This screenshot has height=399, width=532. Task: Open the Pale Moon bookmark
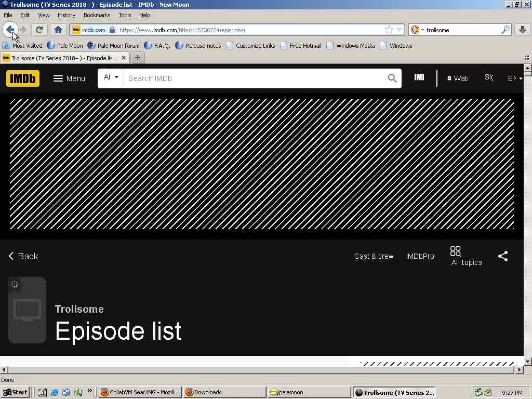[x=65, y=46]
